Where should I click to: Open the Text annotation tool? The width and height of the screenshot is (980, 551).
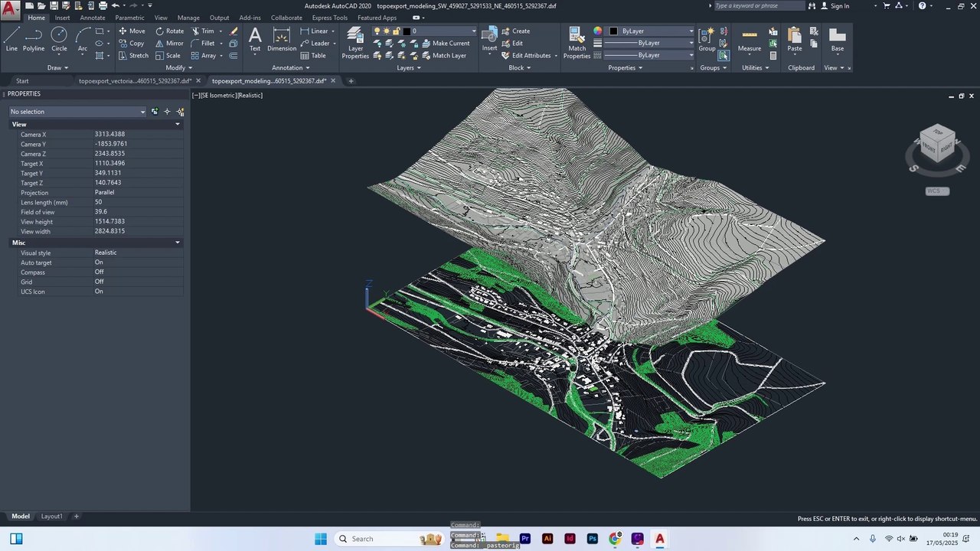tap(255, 40)
